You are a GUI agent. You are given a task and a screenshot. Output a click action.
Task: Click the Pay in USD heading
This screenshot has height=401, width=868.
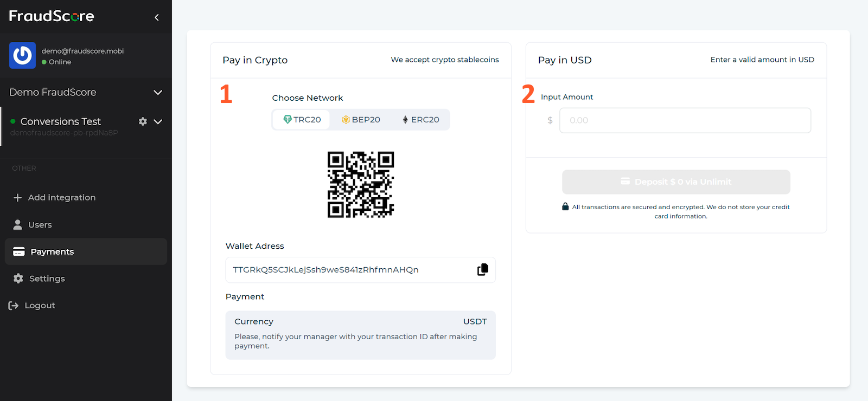[565, 60]
